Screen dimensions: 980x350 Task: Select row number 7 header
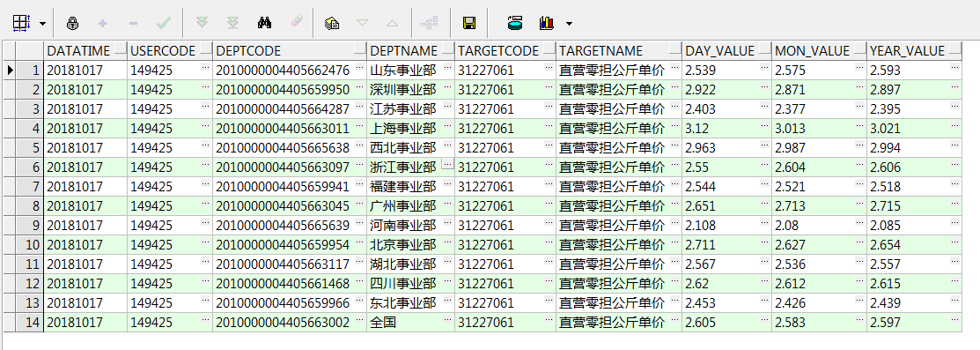[29, 187]
